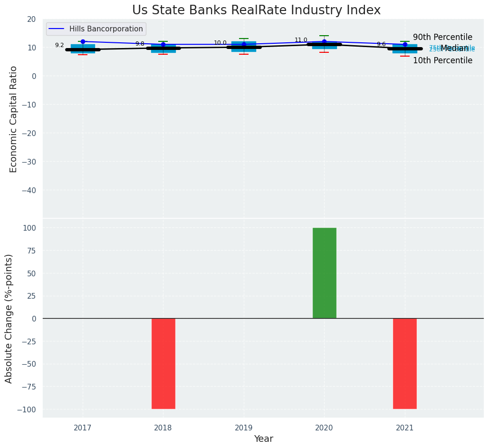The width and height of the screenshot is (489, 448).
Task: Click the Year x-axis title
Action: 263,438
